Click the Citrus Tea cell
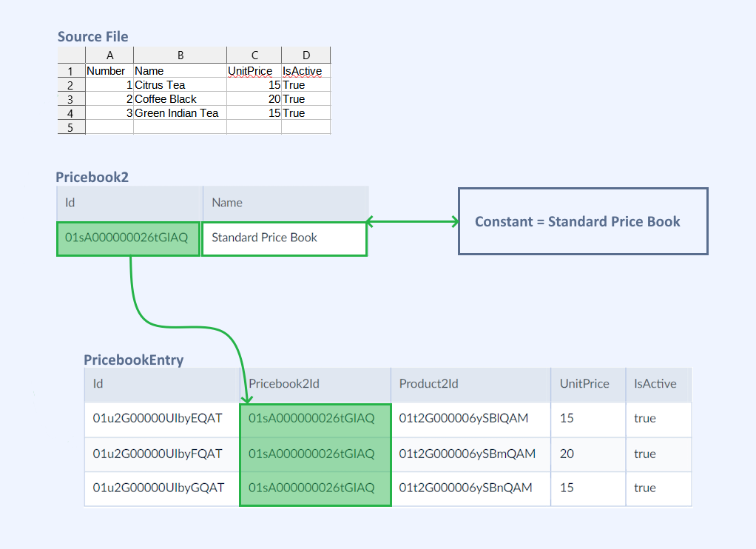This screenshot has height=549, width=756. tap(180, 85)
